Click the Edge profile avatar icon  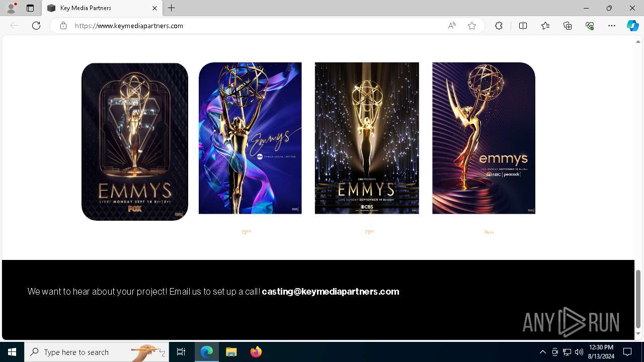tap(11, 8)
